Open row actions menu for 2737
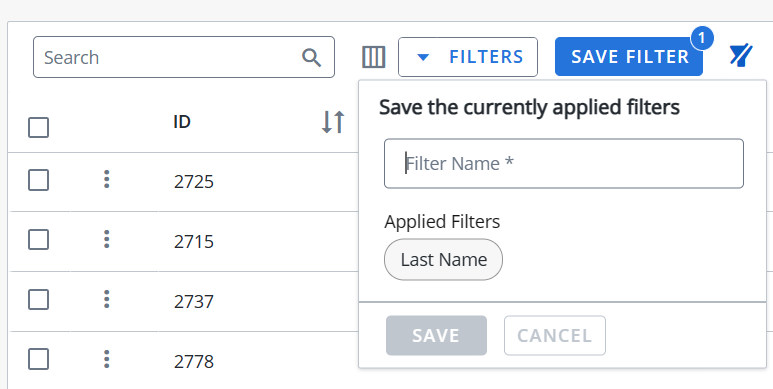Image resolution: width=773 pixels, height=389 pixels. (106, 299)
